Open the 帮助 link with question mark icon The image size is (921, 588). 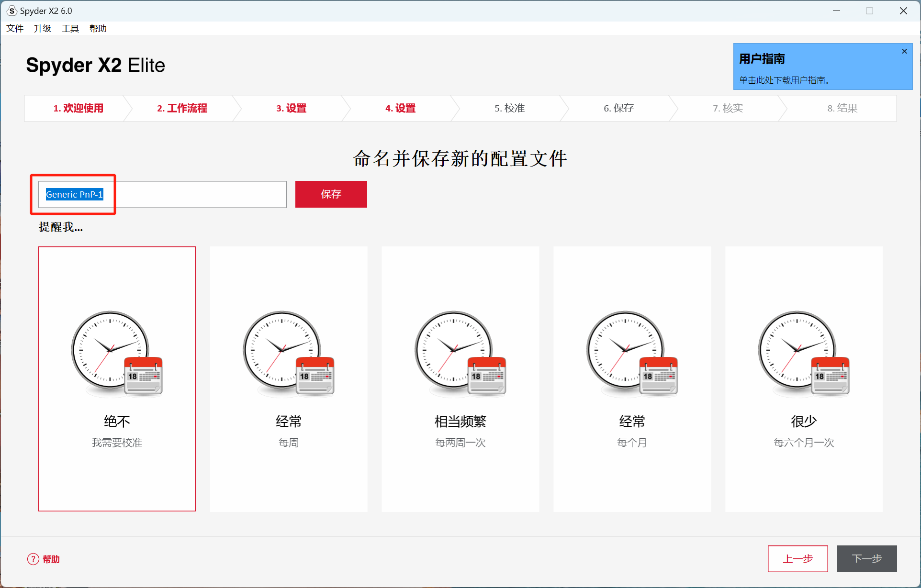(44, 559)
